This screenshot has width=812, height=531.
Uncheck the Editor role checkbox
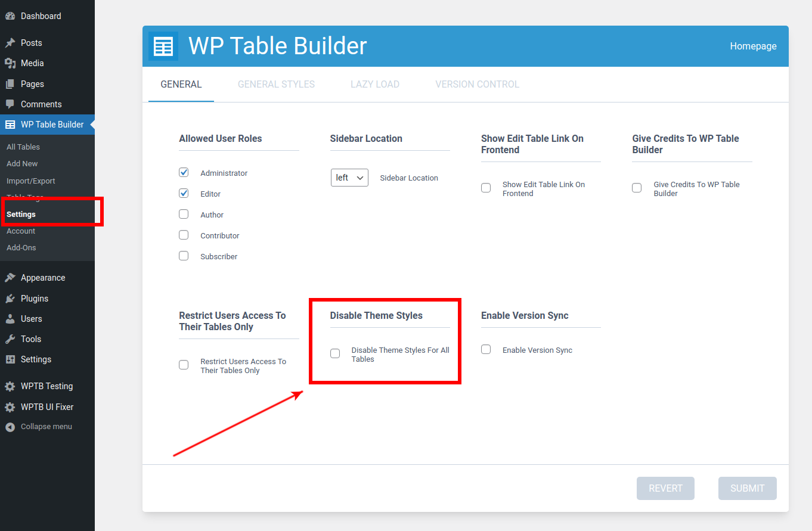point(184,193)
